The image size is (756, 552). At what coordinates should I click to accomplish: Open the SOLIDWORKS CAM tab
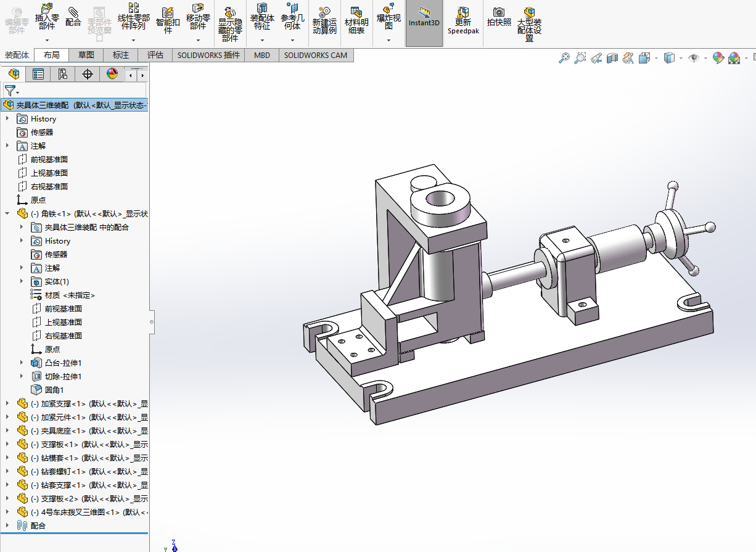pos(316,55)
